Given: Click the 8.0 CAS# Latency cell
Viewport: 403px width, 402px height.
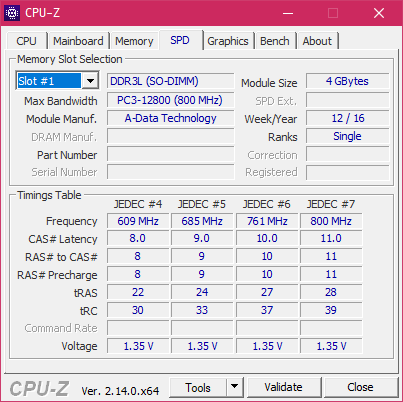Looking at the screenshot, I should click(138, 239).
